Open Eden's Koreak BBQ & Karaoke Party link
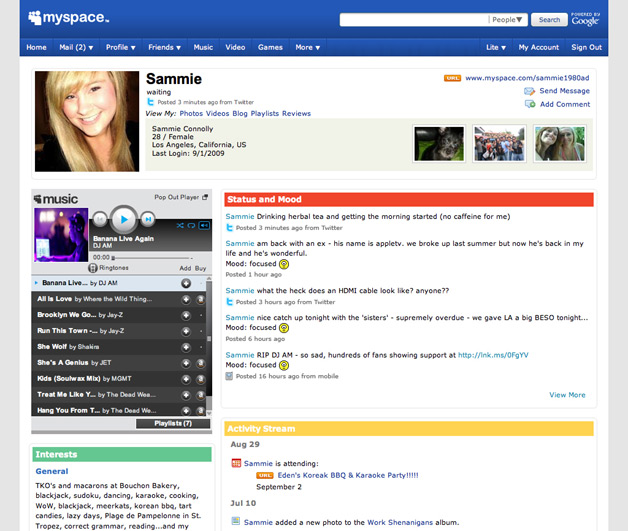The image size is (628, 531). [348, 475]
